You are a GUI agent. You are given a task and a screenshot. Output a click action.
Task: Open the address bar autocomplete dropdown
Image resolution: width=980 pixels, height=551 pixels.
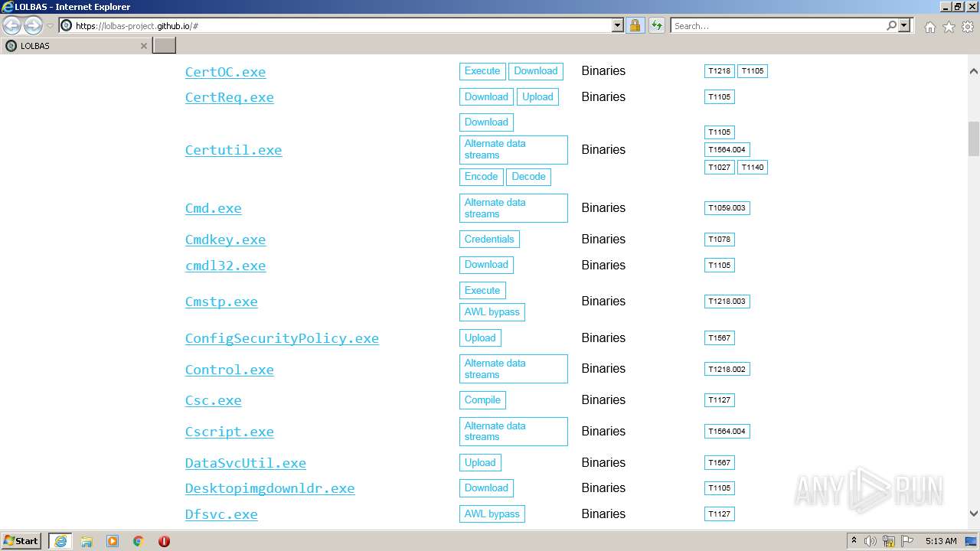(x=618, y=25)
